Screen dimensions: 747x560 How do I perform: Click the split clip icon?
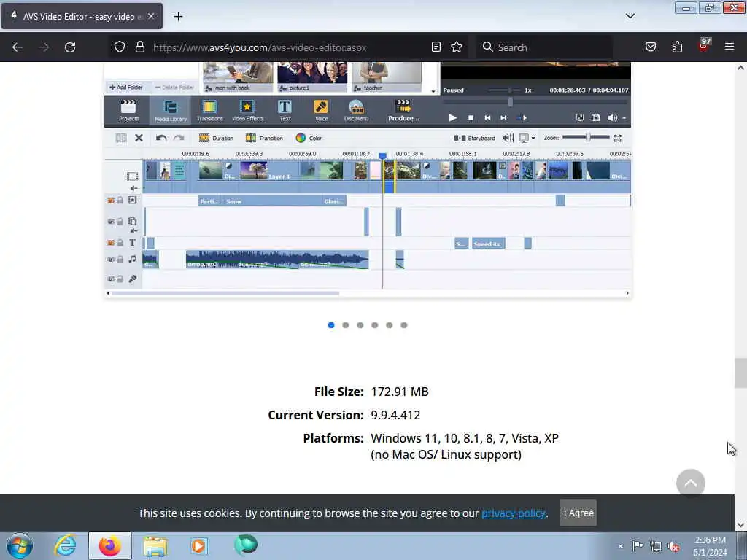[121, 138]
